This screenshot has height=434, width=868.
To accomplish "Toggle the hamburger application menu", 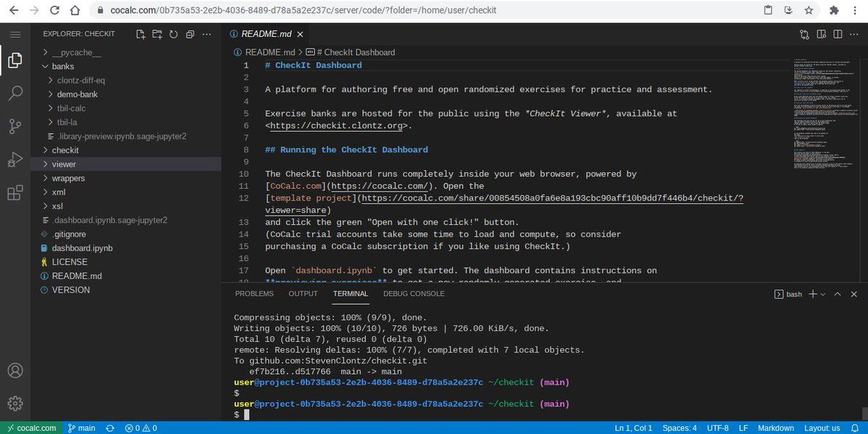I will pos(15,34).
